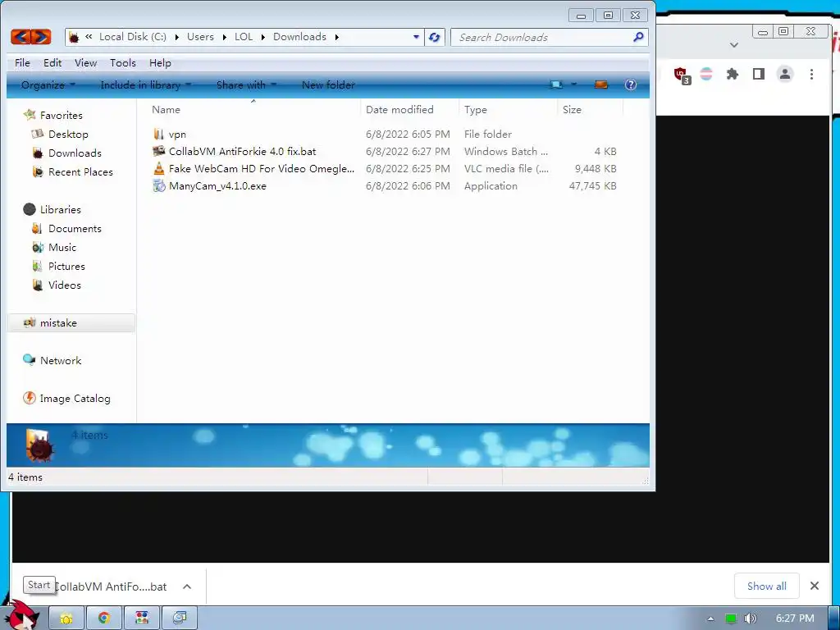Screen dimensions: 840x630
Task: Click the vpn folder icon
Action: click(158, 134)
